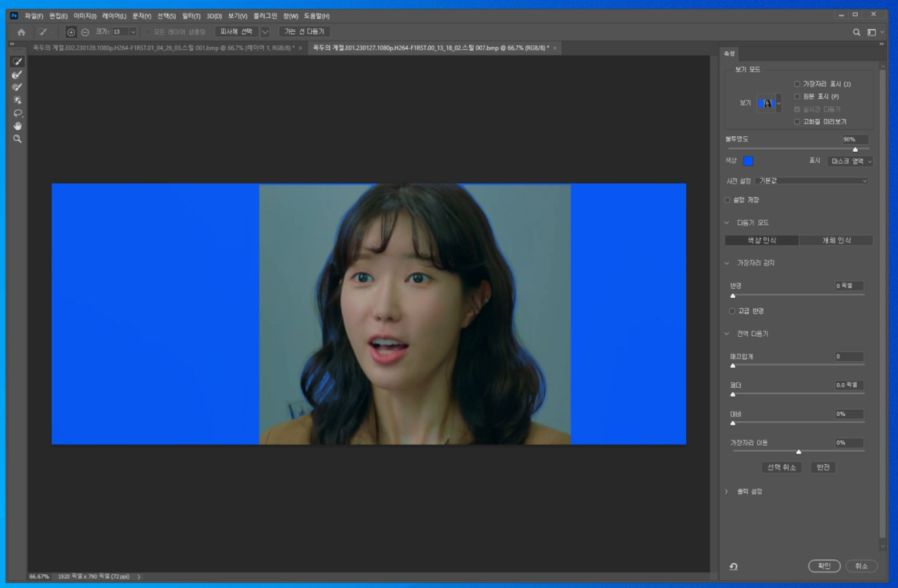Collapse the 가장자리 감지 section

[726, 263]
